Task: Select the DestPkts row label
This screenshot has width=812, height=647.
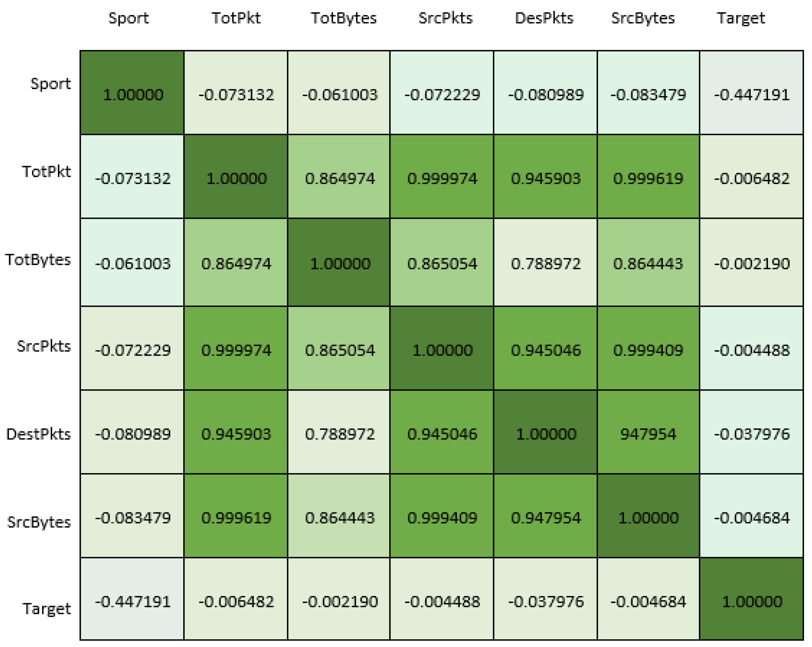Action: 39,434
